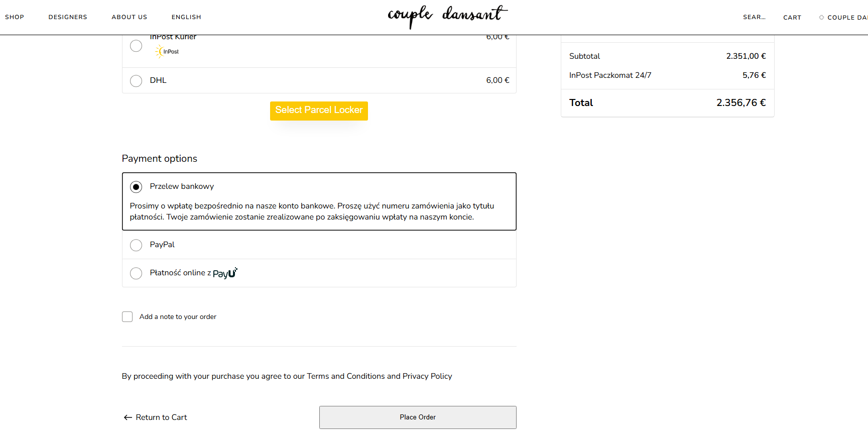This screenshot has height=431, width=868.
Task: Open the Designers menu
Action: 68,17
